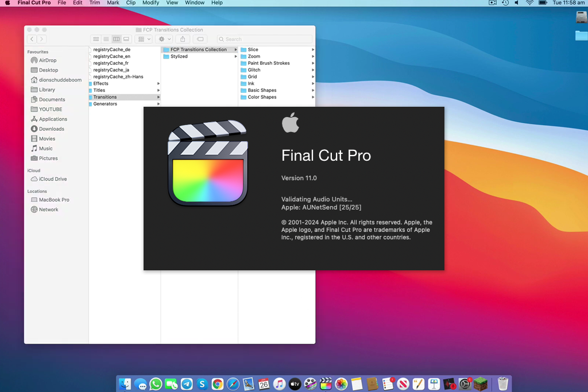Click the Finder Edit Tags button
588x392 pixels.
(x=200, y=39)
